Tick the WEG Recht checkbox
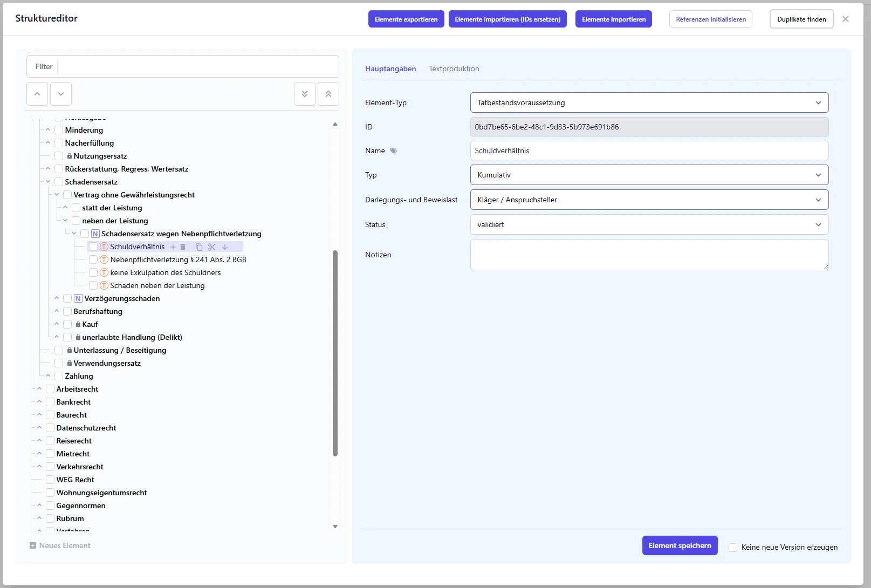 tap(50, 480)
